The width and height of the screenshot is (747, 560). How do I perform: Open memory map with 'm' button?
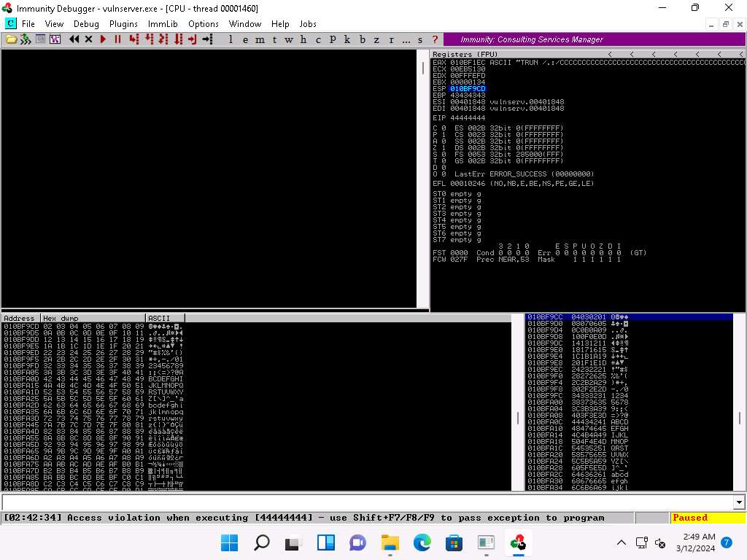pyautogui.click(x=260, y=39)
